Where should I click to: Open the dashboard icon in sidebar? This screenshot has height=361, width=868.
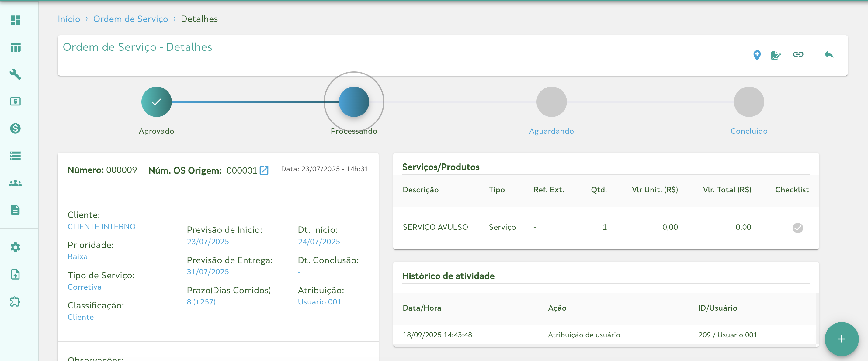click(x=15, y=20)
